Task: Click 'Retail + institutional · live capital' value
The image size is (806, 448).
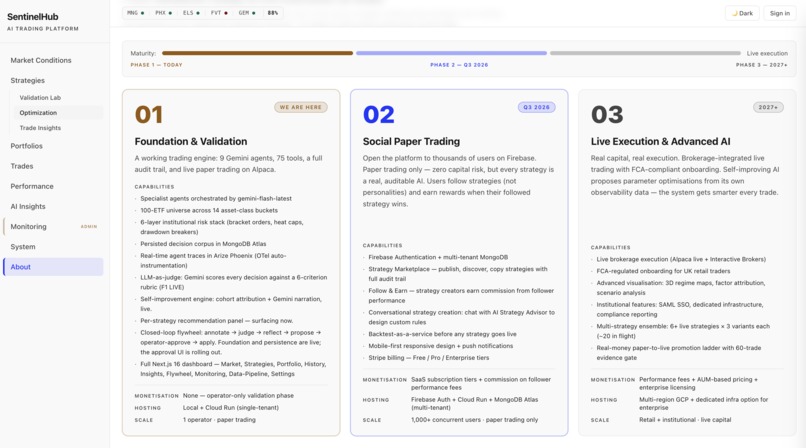Action: coord(685,420)
